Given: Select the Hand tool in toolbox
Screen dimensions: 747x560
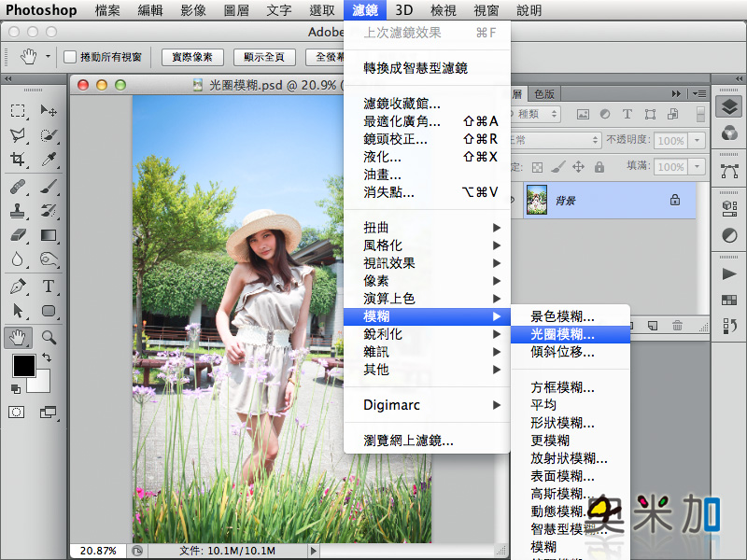Looking at the screenshot, I should click(x=18, y=338).
